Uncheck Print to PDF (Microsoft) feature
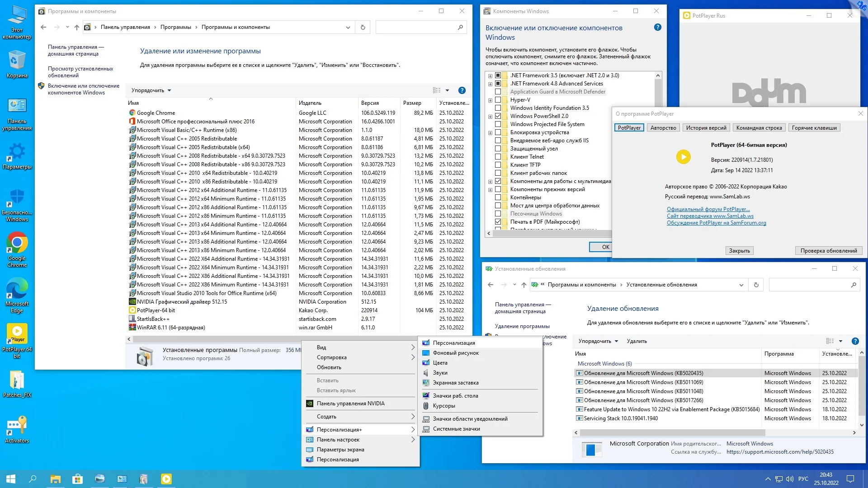This screenshot has height=488, width=868. point(498,222)
